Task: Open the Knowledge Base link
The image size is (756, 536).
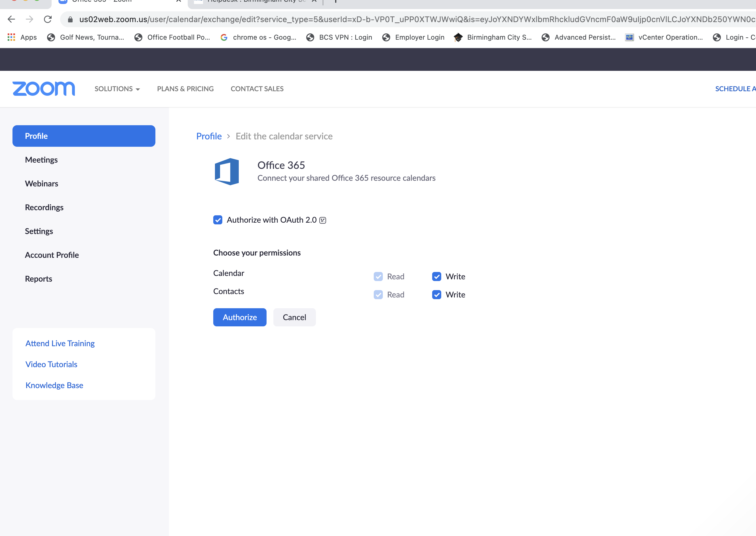Action: pyautogui.click(x=54, y=385)
